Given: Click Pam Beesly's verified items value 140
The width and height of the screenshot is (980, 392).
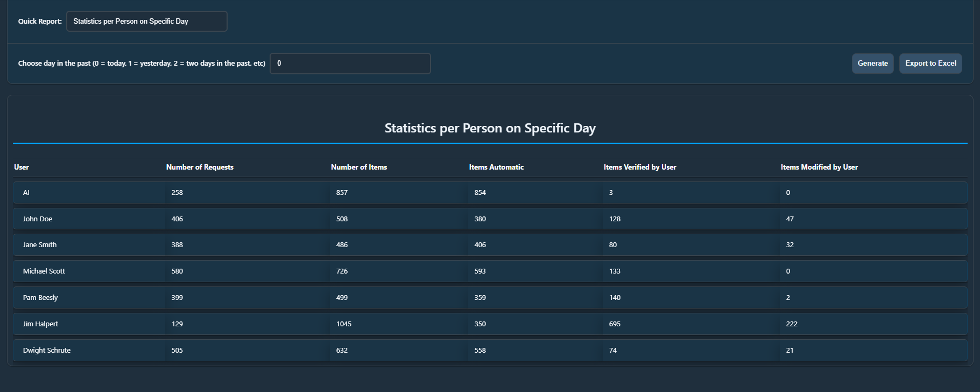Looking at the screenshot, I should (x=615, y=297).
